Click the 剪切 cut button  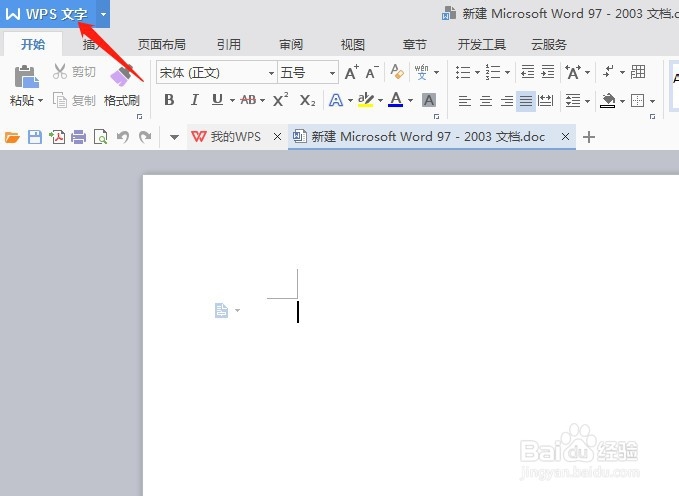pyautogui.click(x=74, y=71)
